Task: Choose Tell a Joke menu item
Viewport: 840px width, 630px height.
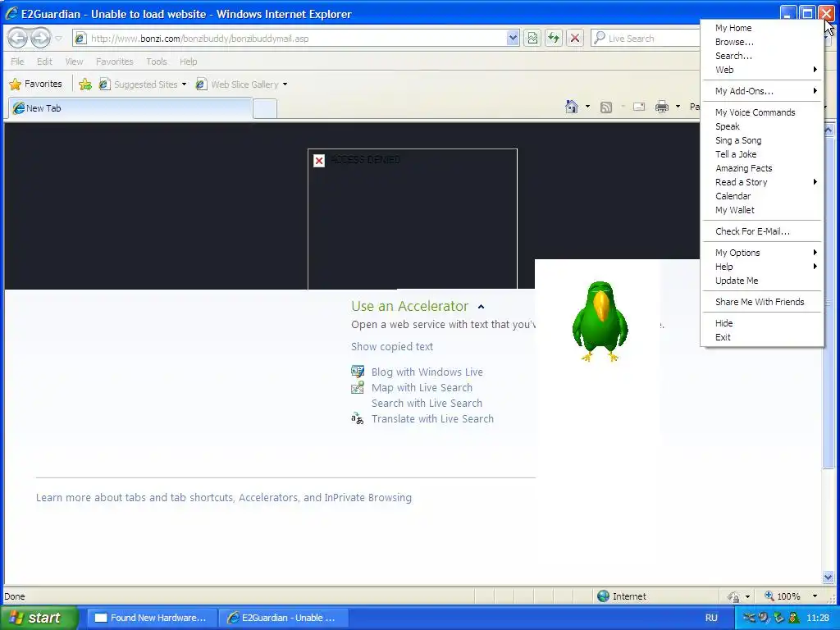Action: (761, 154)
